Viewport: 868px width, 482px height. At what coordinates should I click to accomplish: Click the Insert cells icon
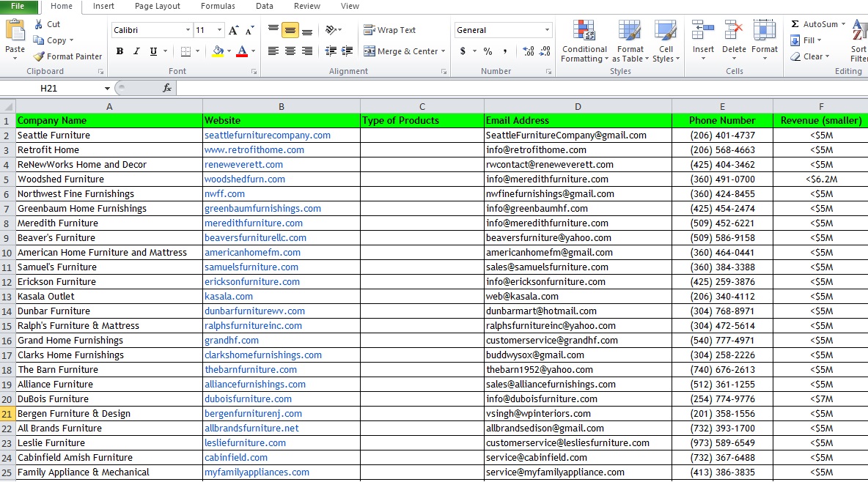(x=702, y=31)
